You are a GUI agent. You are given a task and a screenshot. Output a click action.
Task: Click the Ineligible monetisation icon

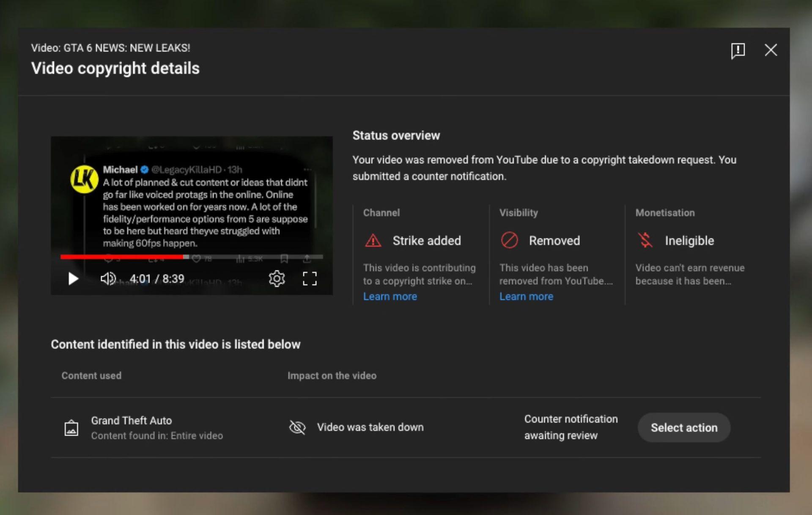coord(645,240)
